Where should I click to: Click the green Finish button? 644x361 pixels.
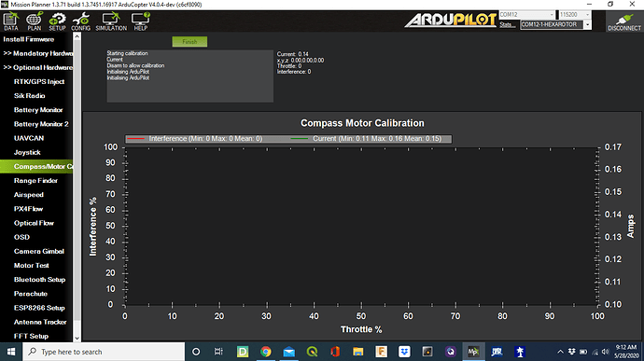[189, 41]
